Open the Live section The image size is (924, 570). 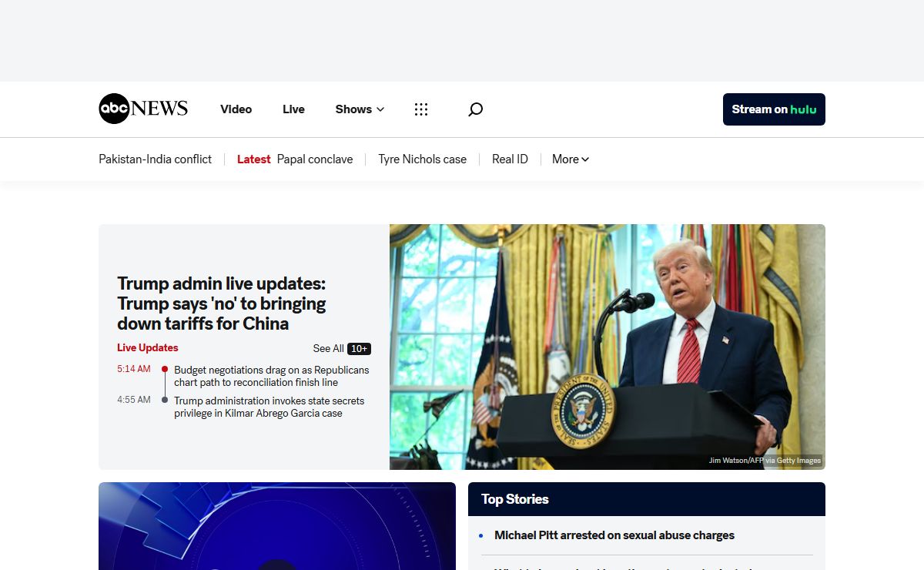coord(293,109)
